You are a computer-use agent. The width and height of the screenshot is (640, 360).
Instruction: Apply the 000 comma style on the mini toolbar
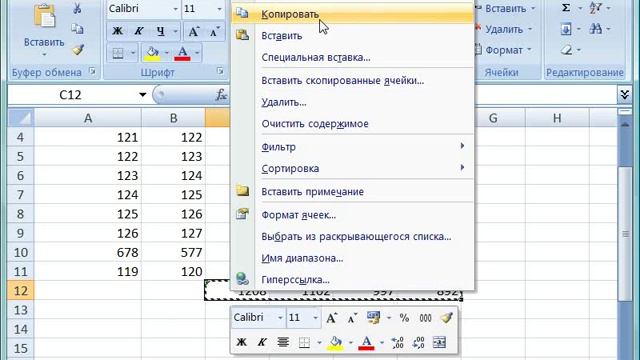[425, 318]
